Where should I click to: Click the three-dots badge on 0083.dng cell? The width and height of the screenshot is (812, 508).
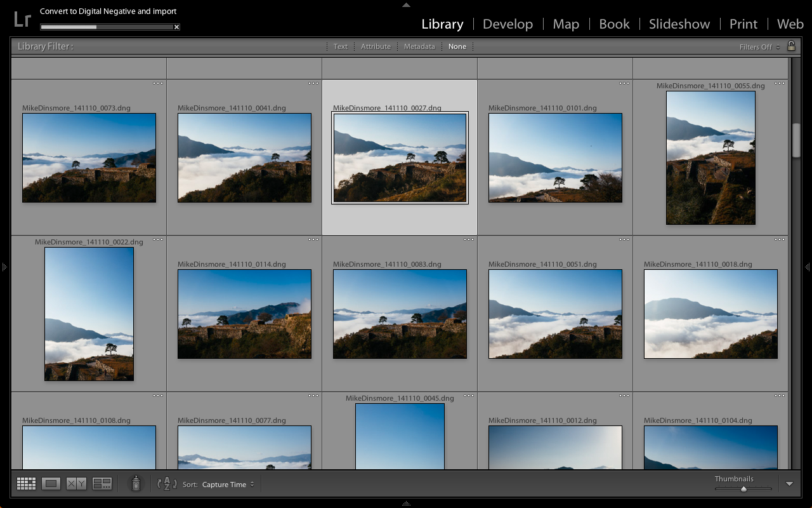tap(469, 239)
